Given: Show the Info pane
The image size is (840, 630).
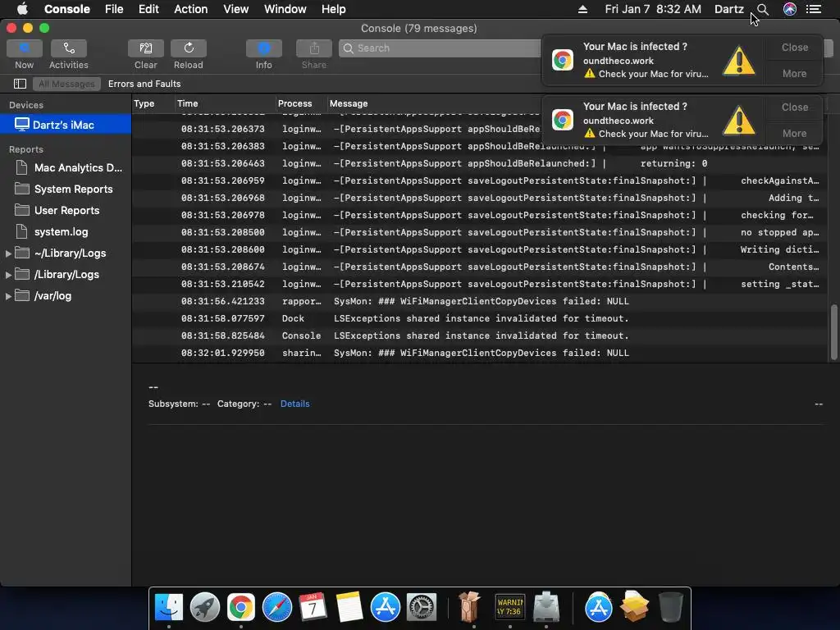Looking at the screenshot, I should [263, 48].
